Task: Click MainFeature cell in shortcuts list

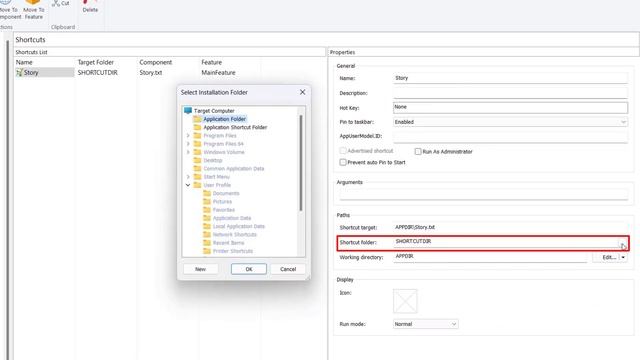Action: tap(218, 72)
